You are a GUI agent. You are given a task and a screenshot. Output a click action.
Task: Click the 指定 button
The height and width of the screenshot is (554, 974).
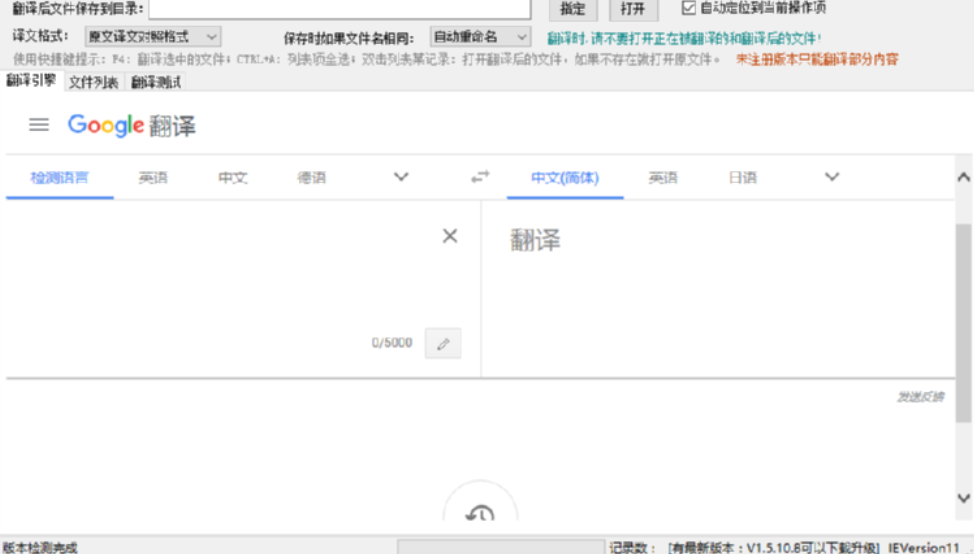coord(573,9)
